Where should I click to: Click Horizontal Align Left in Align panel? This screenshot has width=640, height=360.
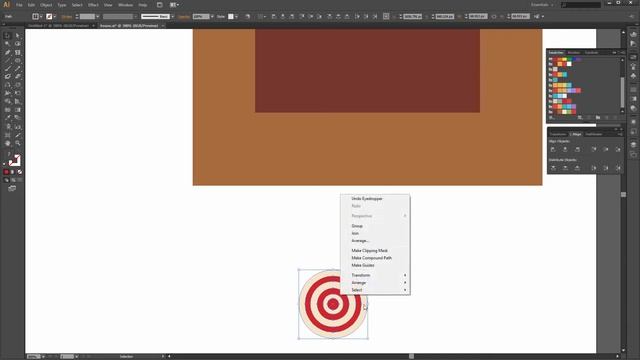tap(553, 149)
